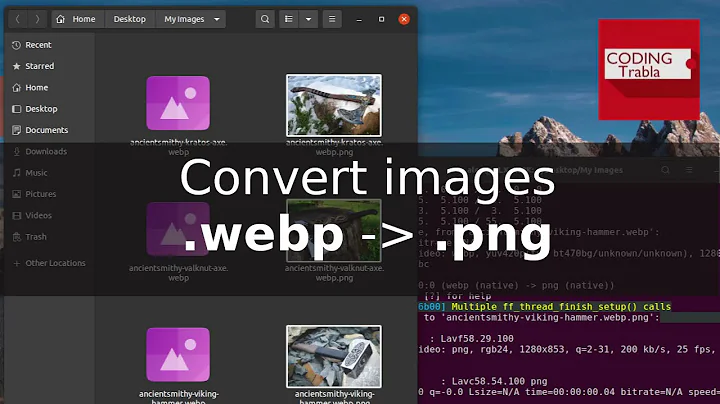The width and height of the screenshot is (720, 404).
Task: Click the label 'ancientsmithy-valknut-axe.webp.png'
Action: 334,273
